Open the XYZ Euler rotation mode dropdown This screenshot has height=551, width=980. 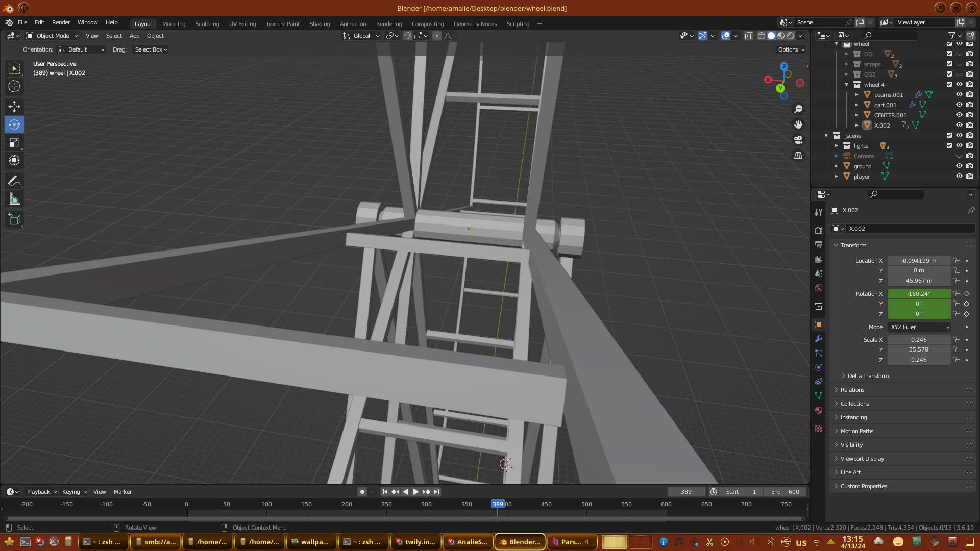(x=919, y=327)
